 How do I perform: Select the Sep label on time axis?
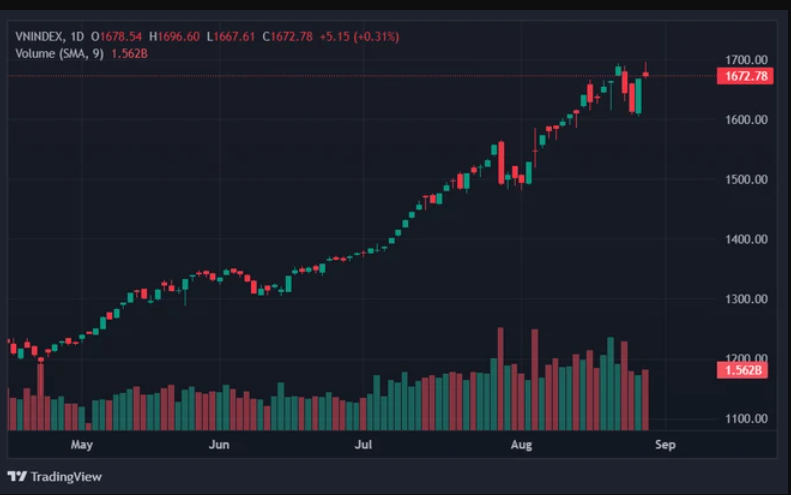(665, 445)
